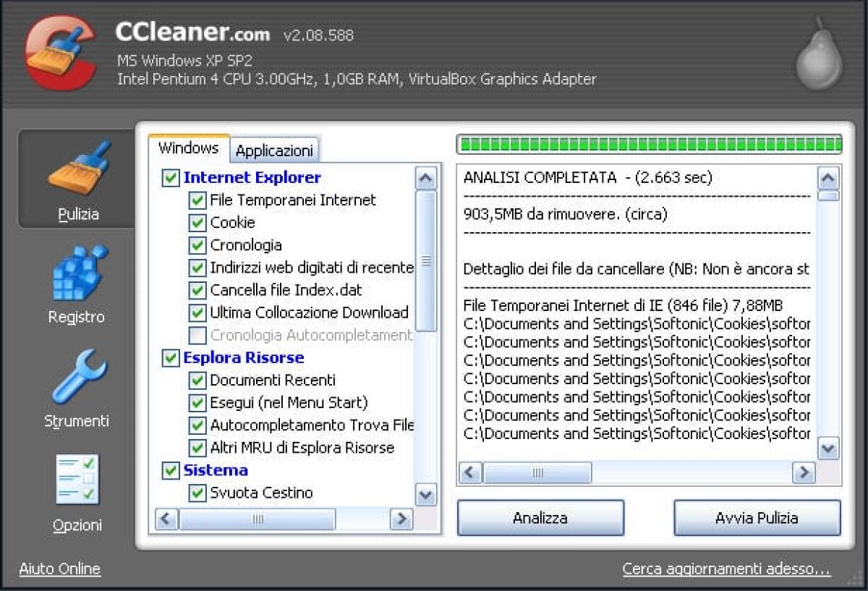868x591 pixels.
Task: Click the Analizza button
Action: point(540,517)
